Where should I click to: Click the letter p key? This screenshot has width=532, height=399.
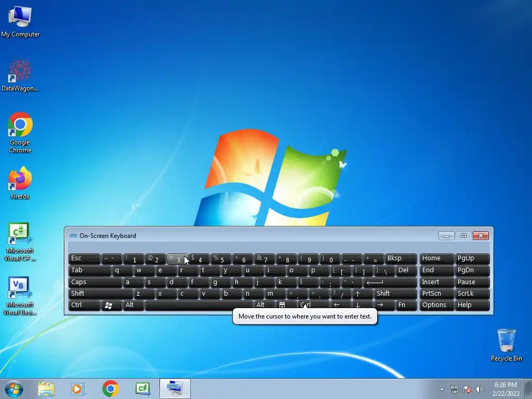pos(319,271)
